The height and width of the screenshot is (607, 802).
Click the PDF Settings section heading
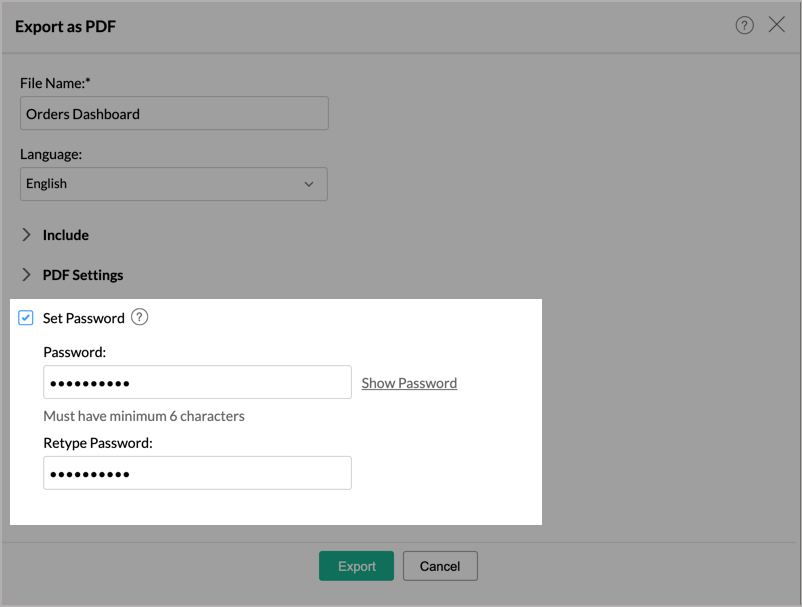tap(83, 275)
